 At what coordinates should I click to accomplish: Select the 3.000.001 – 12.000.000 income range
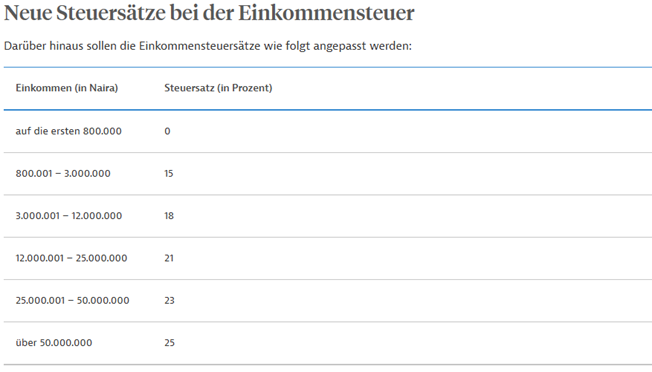[69, 216]
